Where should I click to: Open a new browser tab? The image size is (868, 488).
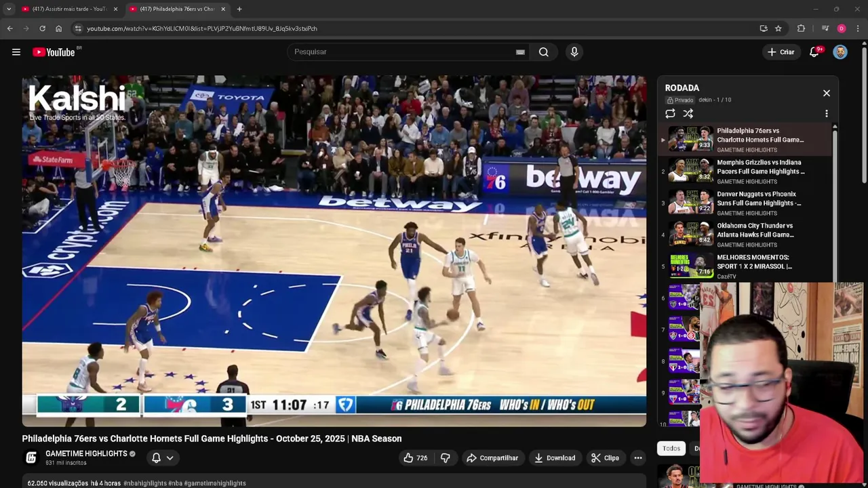239,9
